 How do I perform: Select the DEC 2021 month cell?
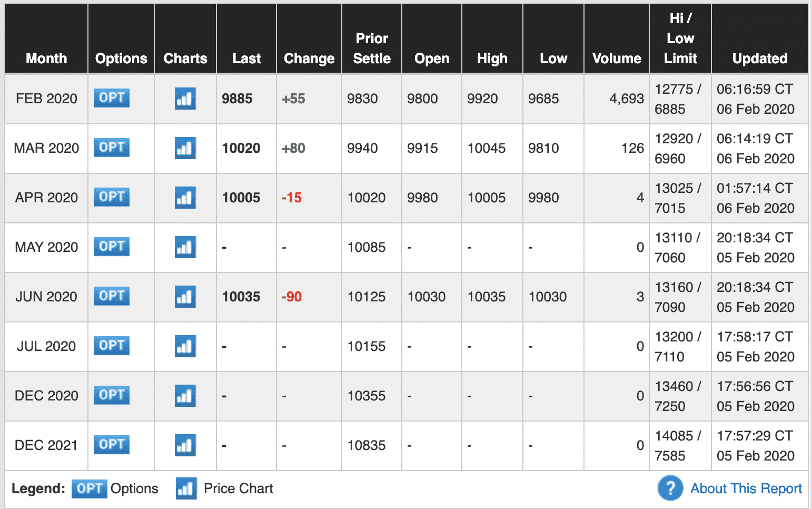pyautogui.click(x=46, y=445)
